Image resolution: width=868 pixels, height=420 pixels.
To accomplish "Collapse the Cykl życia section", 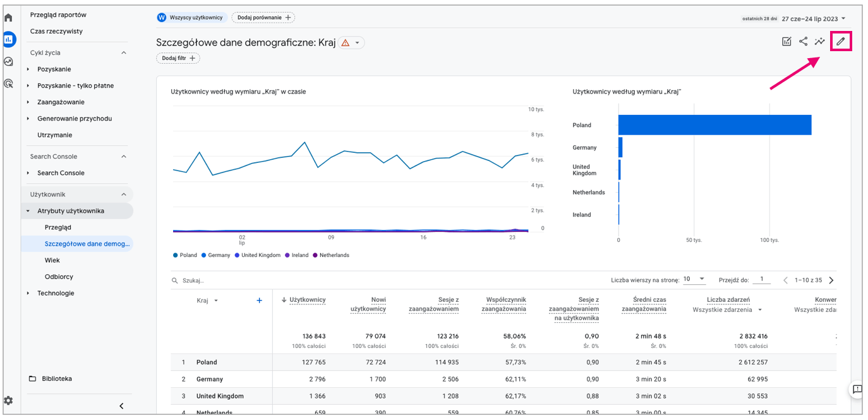I will tap(124, 53).
